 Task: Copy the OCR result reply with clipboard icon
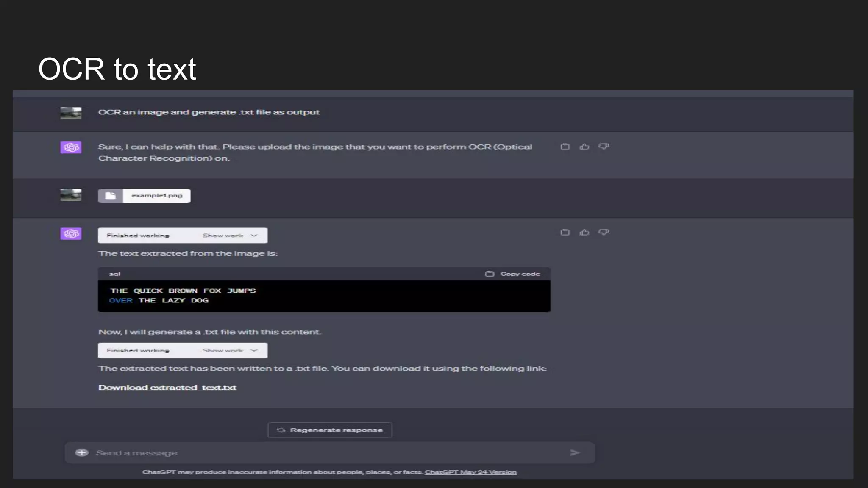(x=565, y=232)
